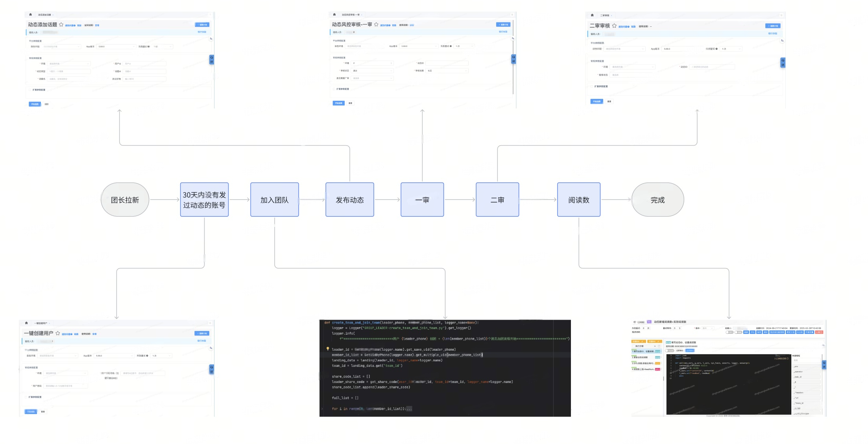Select the 二审审核 tab
Screen dimensions: 868x444
coord(604,15)
